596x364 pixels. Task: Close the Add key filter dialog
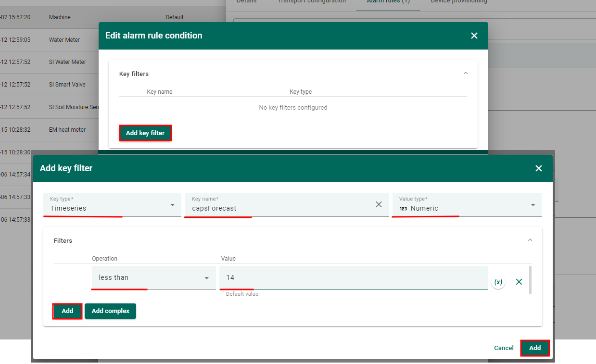tap(538, 168)
